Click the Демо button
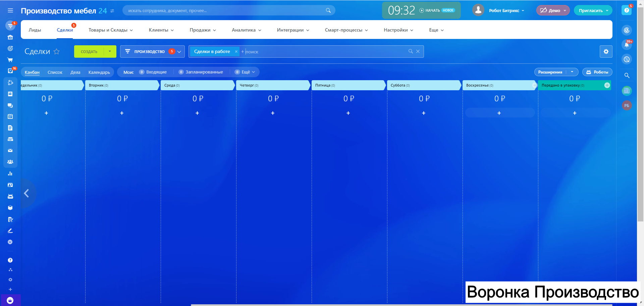Screen dimensions: 644x306 tap(553, 10)
